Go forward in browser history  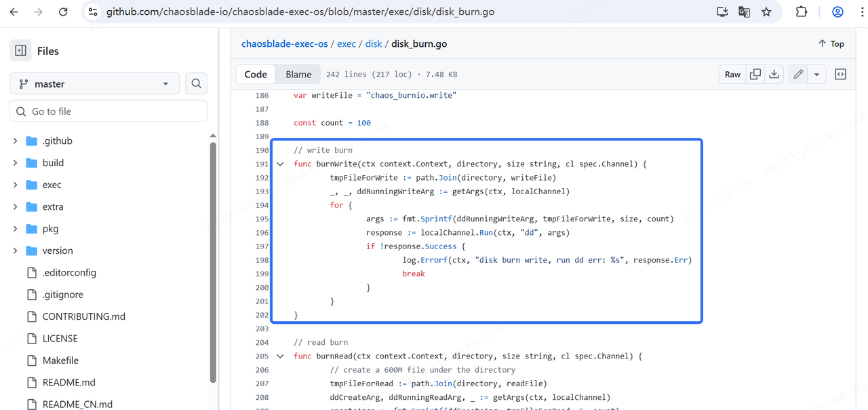pos(39,12)
